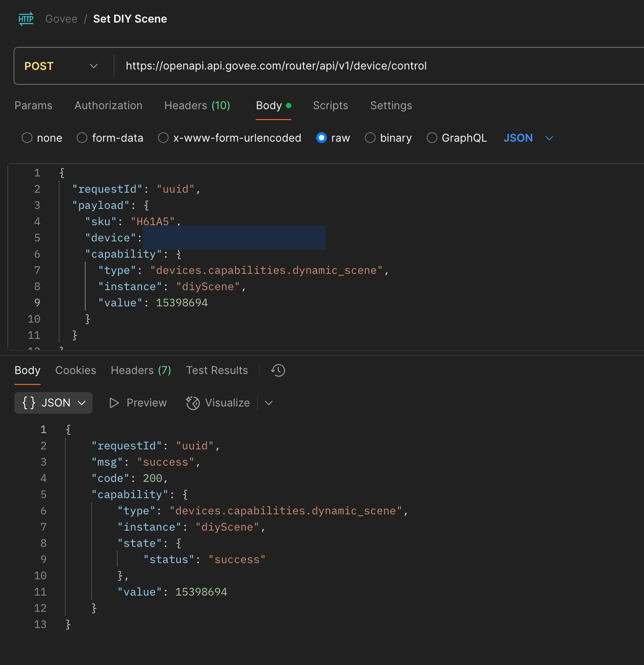This screenshot has height=665, width=644.
Task: Open the response Cookies tab
Action: [x=76, y=370]
